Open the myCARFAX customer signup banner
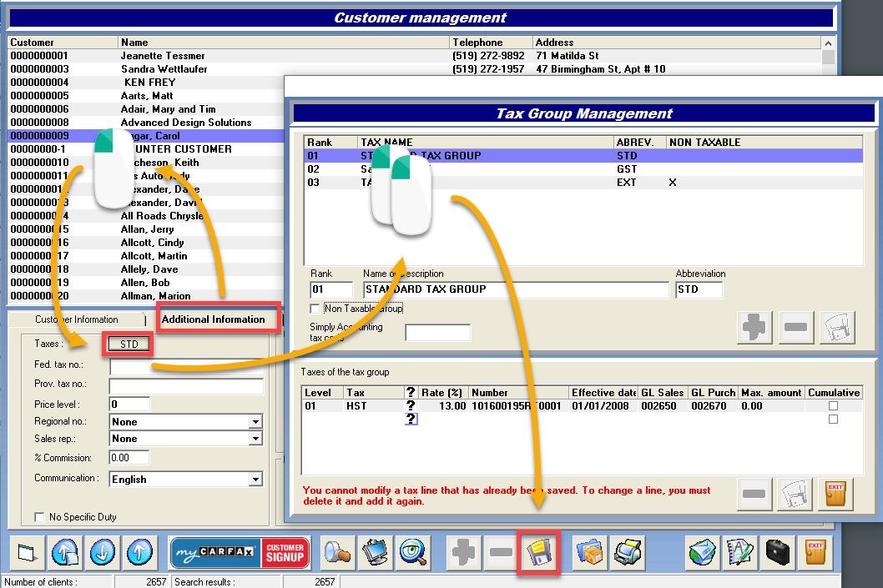This screenshot has height=588, width=883. click(x=240, y=553)
